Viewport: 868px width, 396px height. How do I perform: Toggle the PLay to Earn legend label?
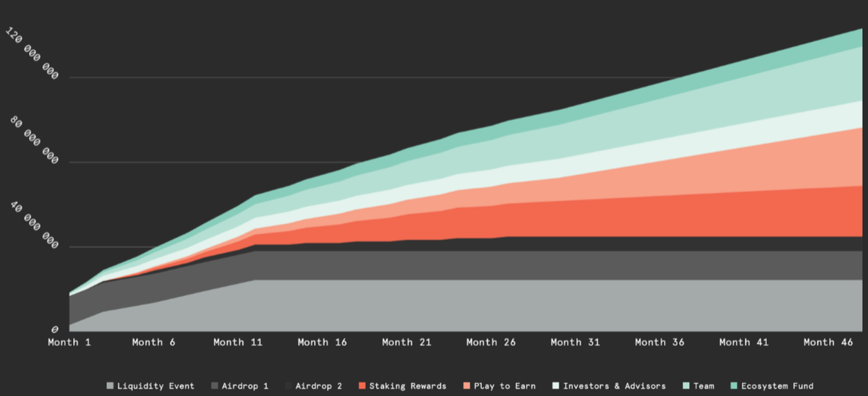click(x=505, y=386)
